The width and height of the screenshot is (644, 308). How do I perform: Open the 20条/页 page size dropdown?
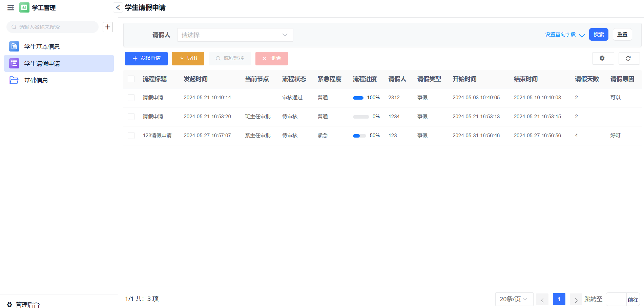pyautogui.click(x=514, y=299)
